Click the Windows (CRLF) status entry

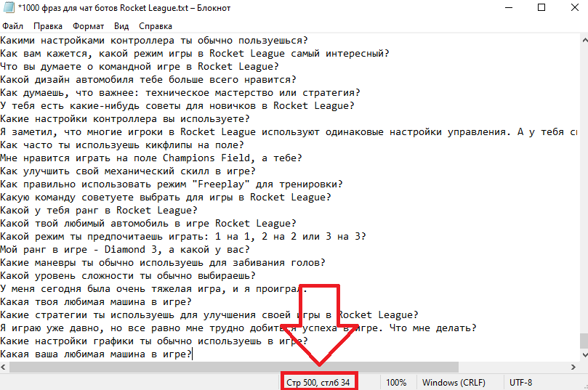[x=454, y=383]
